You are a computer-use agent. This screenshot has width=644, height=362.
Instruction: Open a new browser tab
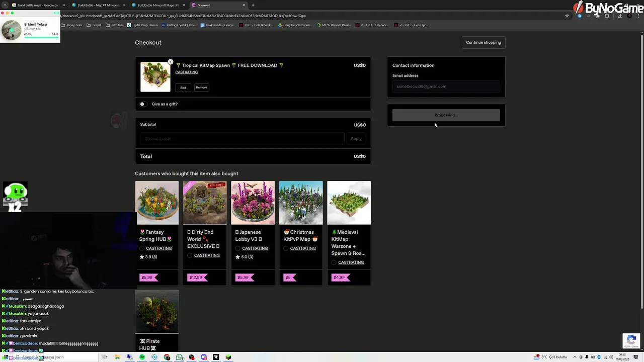(x=253, y=5)
